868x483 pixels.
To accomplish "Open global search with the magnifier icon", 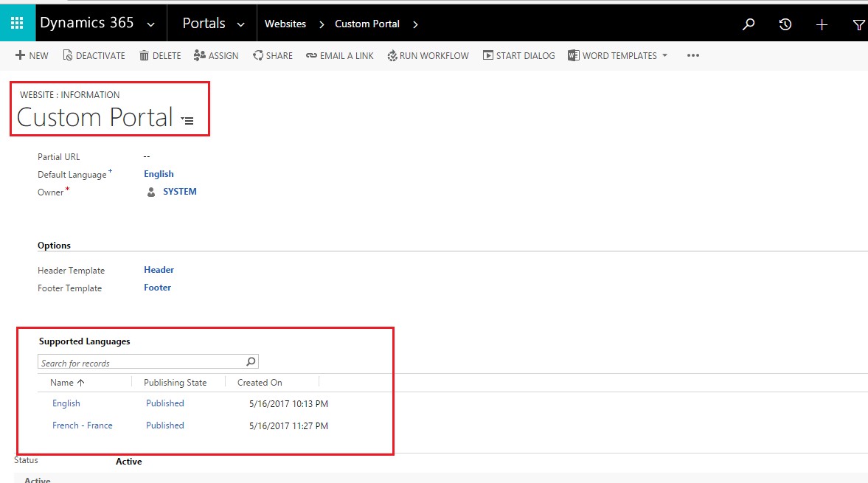I will (749, 24).
